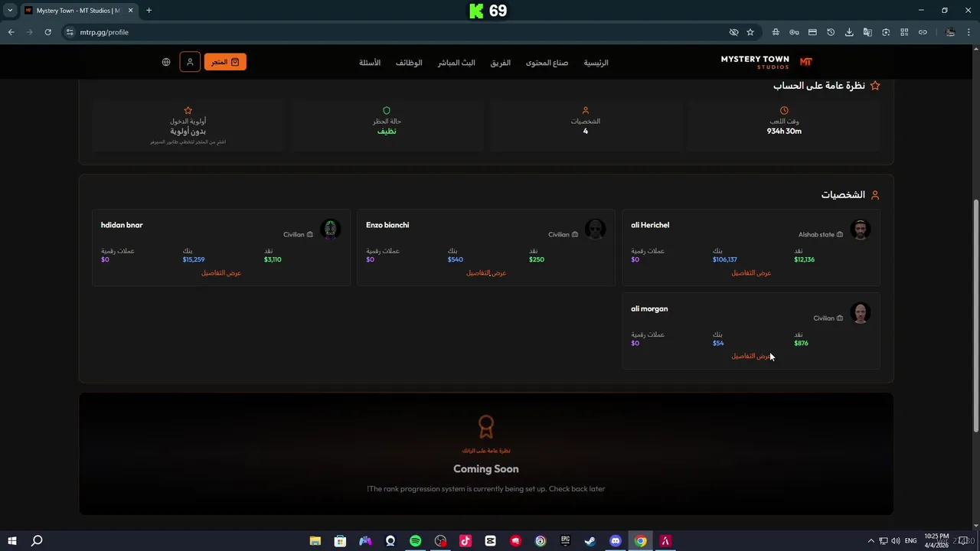This screenshot has height=551, width=980.
Task: Open Chrome three-dot menu
Action: pos(969,32)
